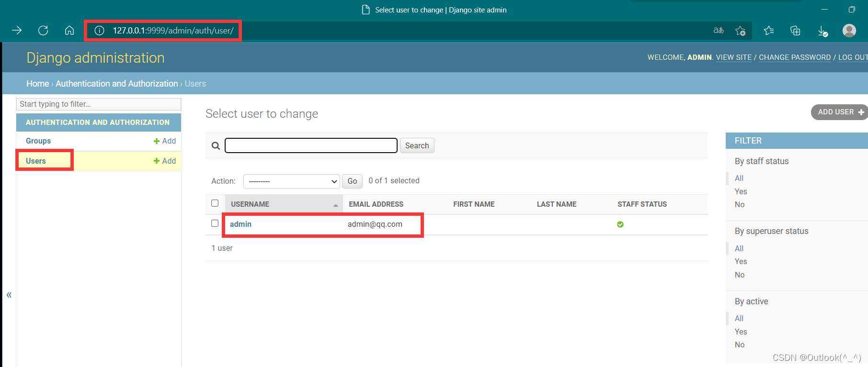Click the magnifier search icon
The height and width of the screenshot is (367, 868).
216,146
